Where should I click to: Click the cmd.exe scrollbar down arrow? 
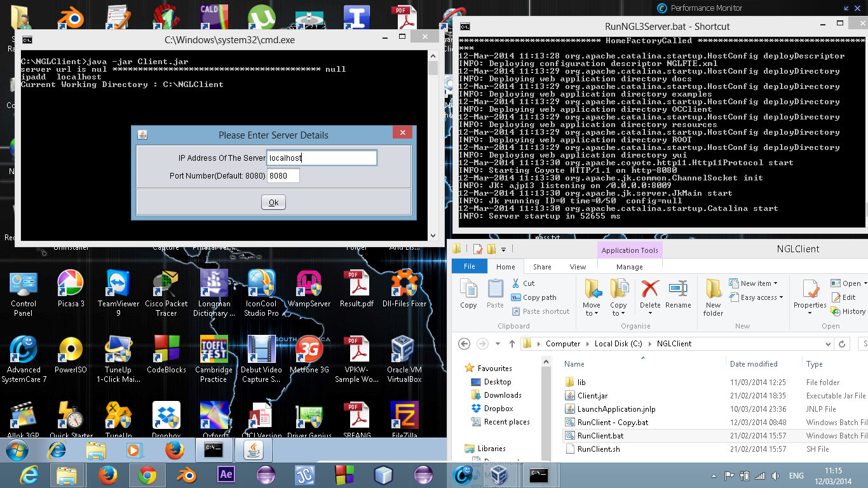[x=433, y=236]
